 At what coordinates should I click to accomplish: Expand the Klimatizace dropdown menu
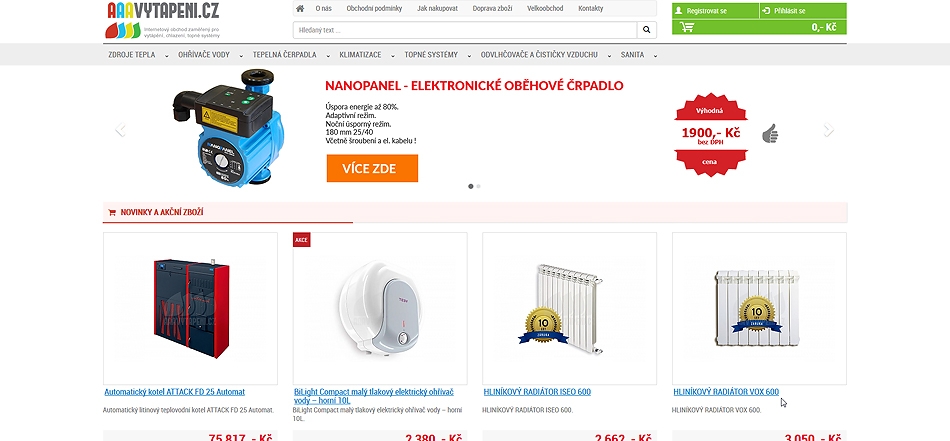click(365, 55)
